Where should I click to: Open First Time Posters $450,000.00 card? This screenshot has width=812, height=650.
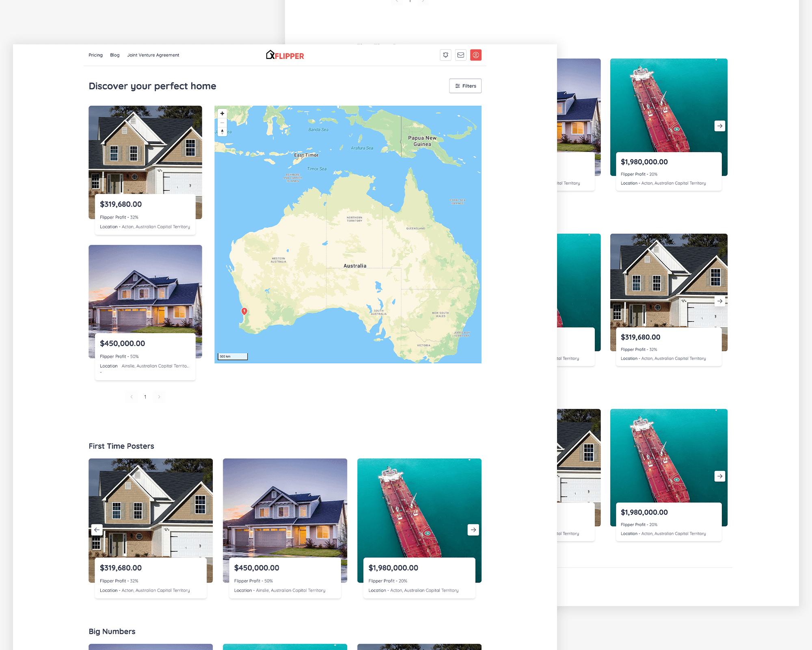point(285,528)
